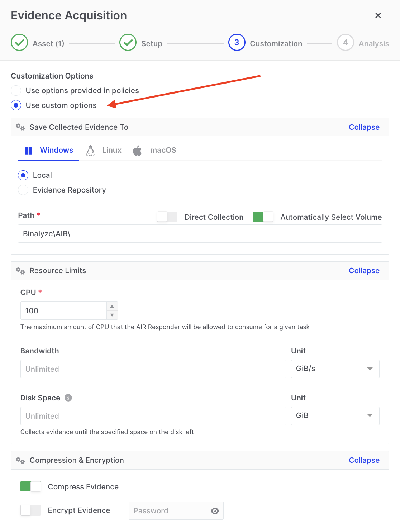This screenshot has height=532, width=400.
Task: Click the completed Setup step checkmark icon
Action: [x=128, y=43]
